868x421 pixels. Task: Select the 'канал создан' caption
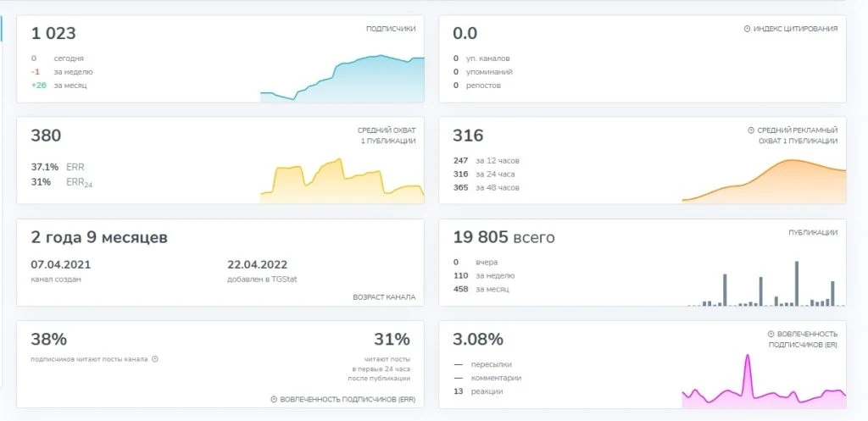click(x=56, y=280)
